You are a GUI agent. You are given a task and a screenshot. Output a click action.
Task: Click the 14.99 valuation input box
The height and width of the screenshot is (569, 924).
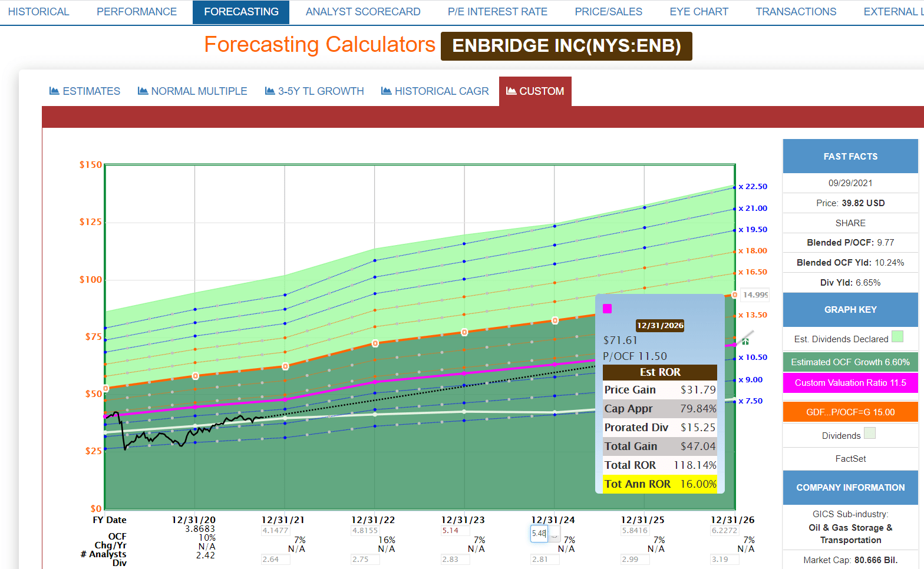(754, 295)
